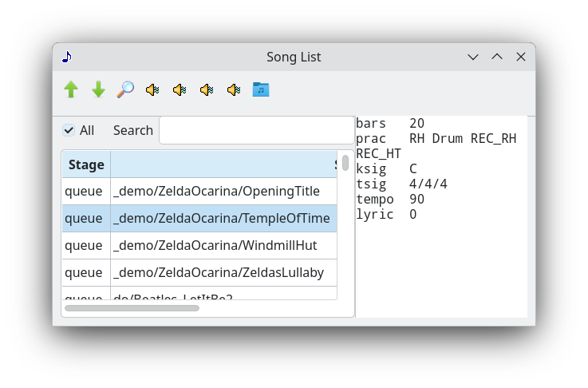The image size is (588, 388).
Task: Click the green down arrow icon
Action: 98,89
